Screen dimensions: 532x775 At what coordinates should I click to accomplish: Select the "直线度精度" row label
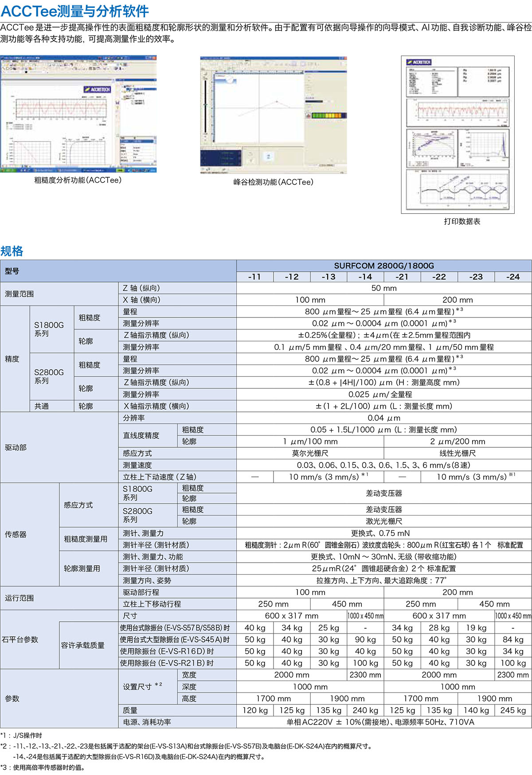coord(148,435)
